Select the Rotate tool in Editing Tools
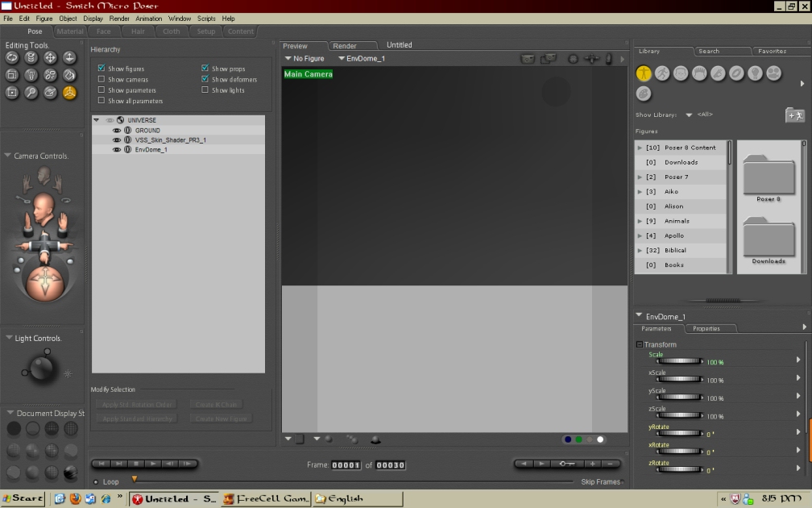This screenshot has height=508, width=812. (12, 57)
